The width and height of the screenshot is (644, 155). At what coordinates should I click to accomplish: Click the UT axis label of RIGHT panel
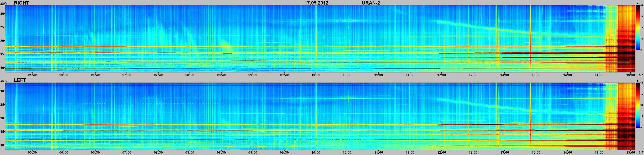click(641, 75)
